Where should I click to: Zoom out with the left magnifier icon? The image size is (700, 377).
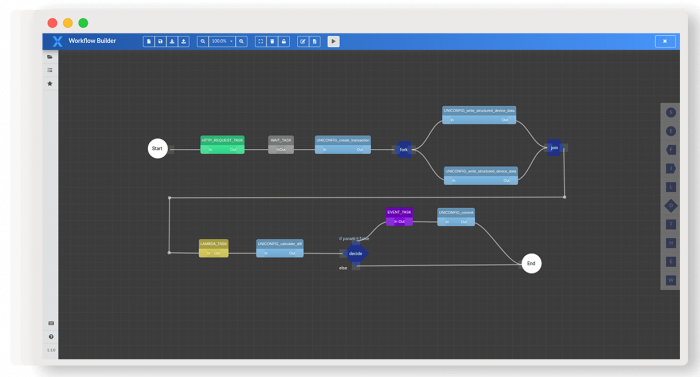pos(203,42)
